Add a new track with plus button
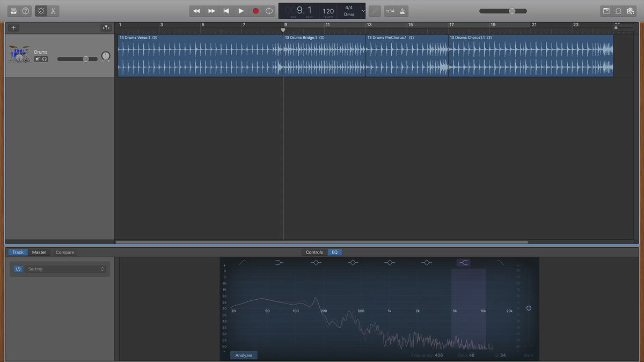The image size is (644, 362). (13, 28)
